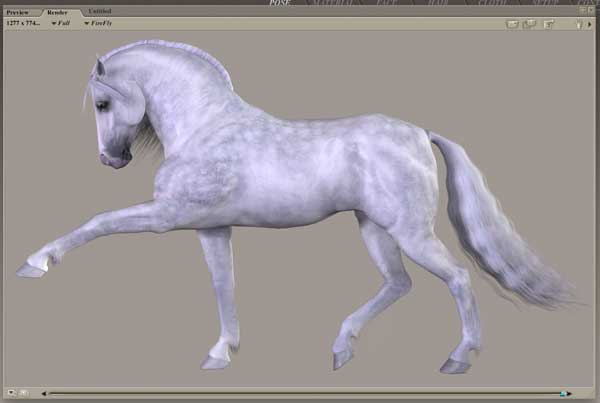Open the POSE room tab
600x403 pixels.
tap(280, 3)
